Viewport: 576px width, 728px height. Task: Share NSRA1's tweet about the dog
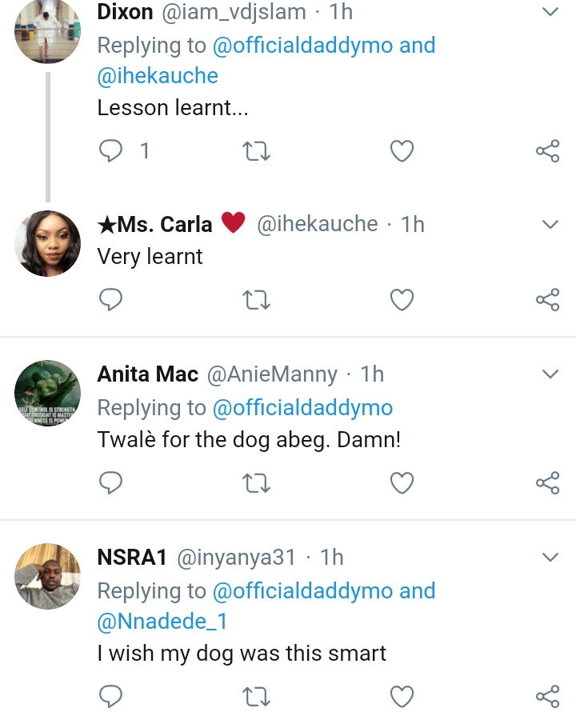[x=547, y=696]
